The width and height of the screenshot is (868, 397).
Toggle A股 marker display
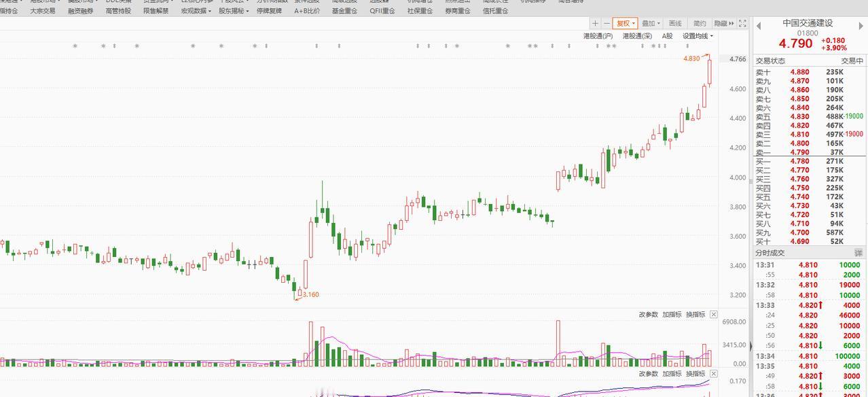[x=668, y=36]
